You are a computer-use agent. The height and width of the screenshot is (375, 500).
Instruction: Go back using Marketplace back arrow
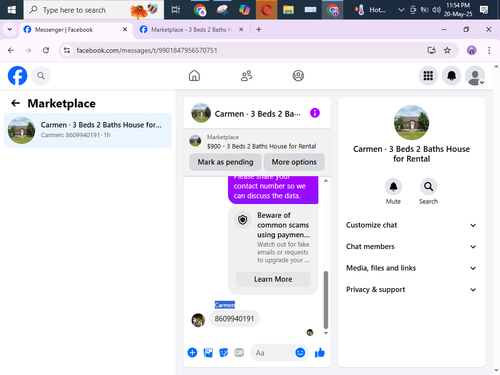pos(15,103)
